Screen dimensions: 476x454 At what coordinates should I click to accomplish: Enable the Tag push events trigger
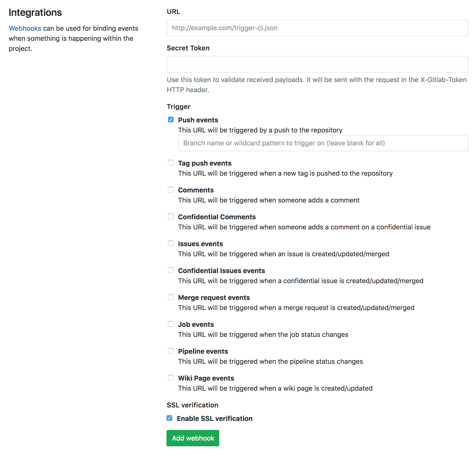click(171, 163)
